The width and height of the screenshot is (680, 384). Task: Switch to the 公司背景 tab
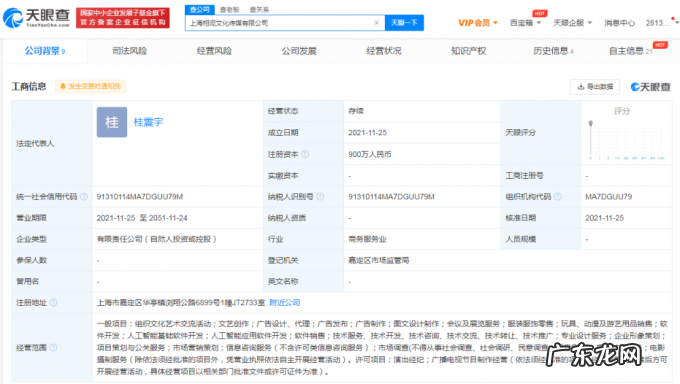coord(45,51)
